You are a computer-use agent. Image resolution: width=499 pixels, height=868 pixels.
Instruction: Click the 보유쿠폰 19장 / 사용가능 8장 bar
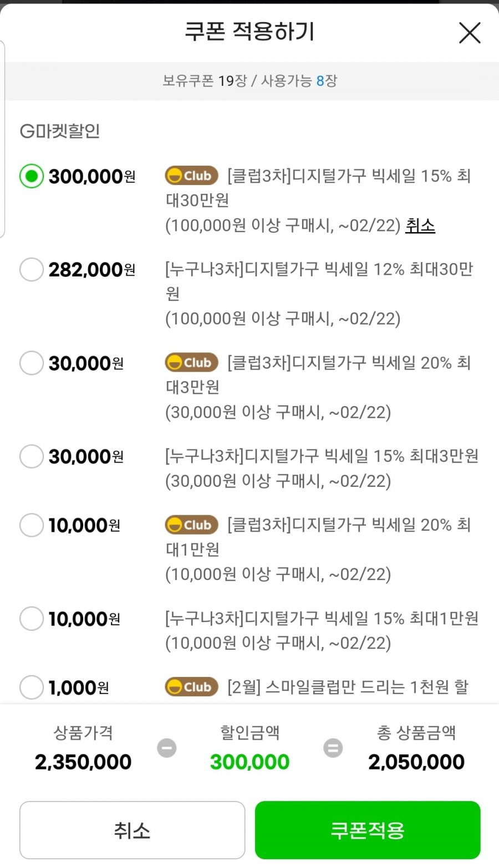249,81
